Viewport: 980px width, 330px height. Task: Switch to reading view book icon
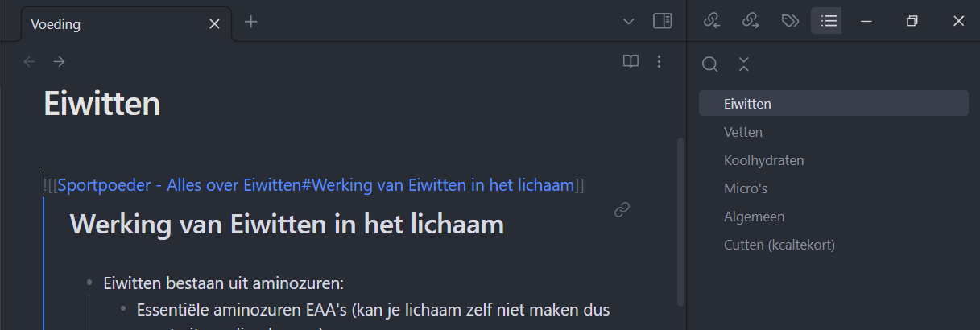(631, 61)
